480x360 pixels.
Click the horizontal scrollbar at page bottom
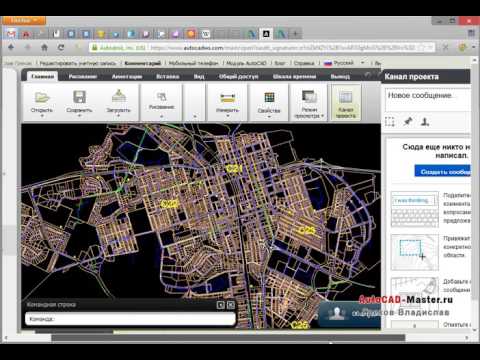coord(228,338)
